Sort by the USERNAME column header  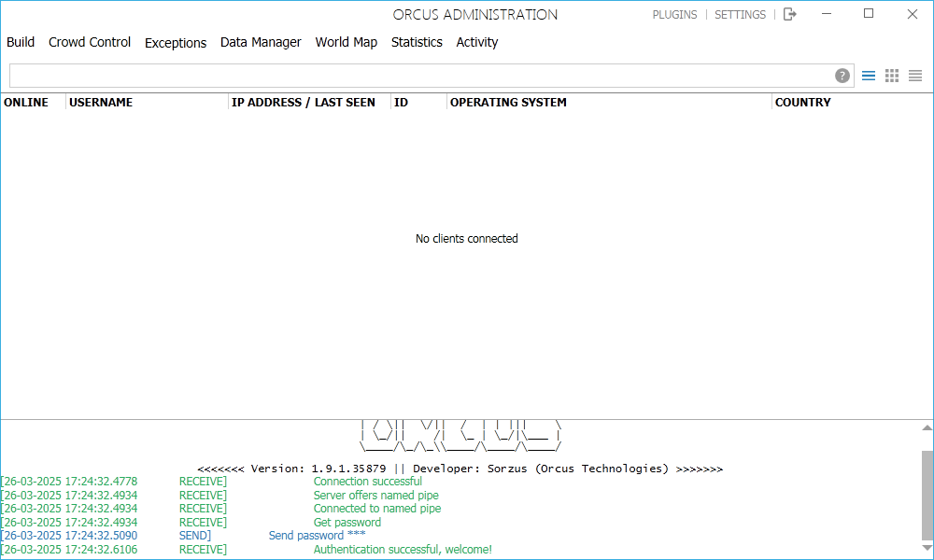(x=101, y=103)
